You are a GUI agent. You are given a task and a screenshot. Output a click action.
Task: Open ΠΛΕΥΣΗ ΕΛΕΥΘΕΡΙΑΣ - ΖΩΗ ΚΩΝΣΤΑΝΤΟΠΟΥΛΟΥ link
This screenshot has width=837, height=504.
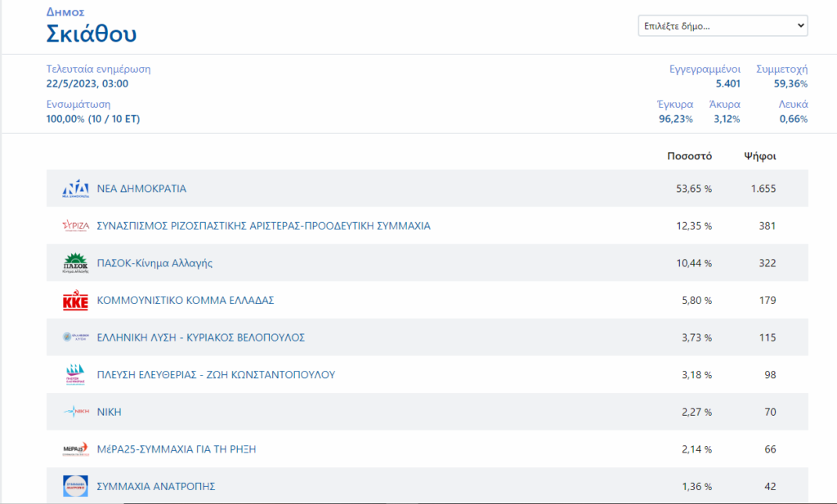pyautogui.click(x=216, y=375)
